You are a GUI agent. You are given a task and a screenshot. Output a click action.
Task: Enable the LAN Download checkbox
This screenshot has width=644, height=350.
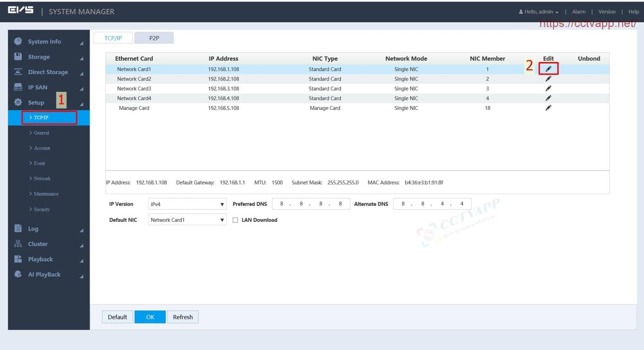pos(236,220)
